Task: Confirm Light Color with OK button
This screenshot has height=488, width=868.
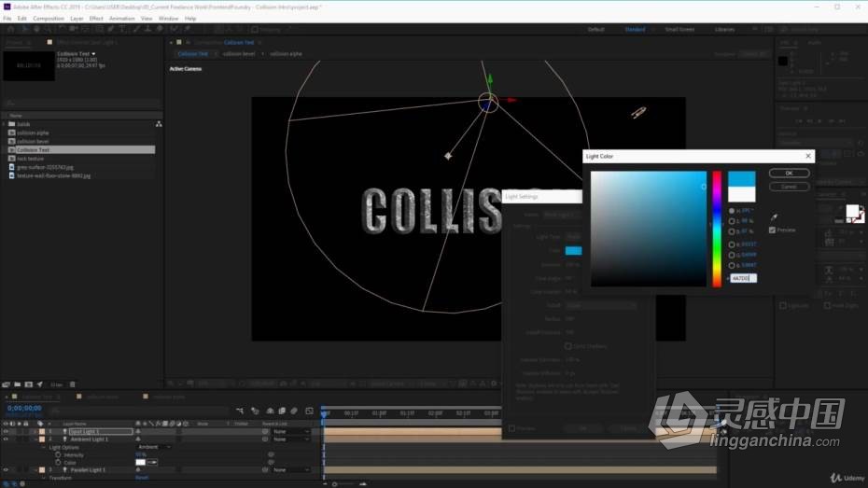Action: (x=789, y=174)
